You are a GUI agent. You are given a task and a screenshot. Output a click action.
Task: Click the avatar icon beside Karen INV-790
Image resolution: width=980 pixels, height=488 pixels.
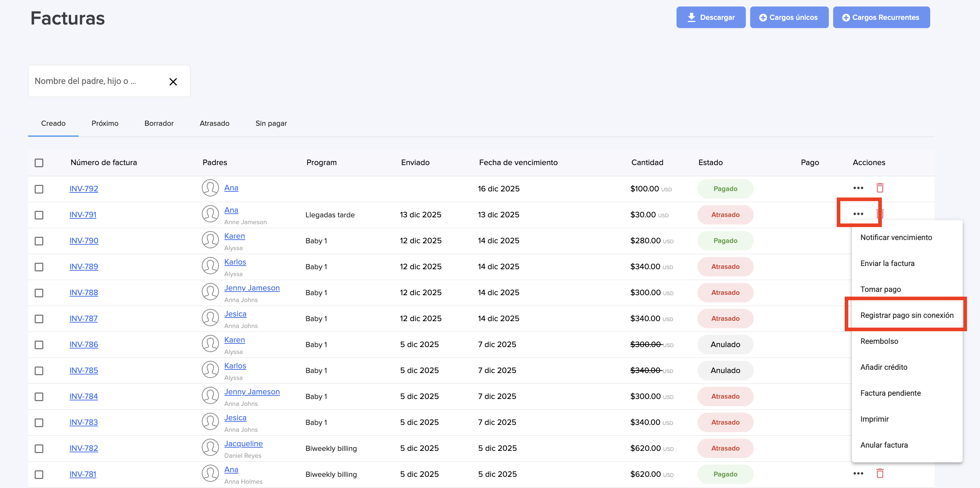[x=210, y=240]
